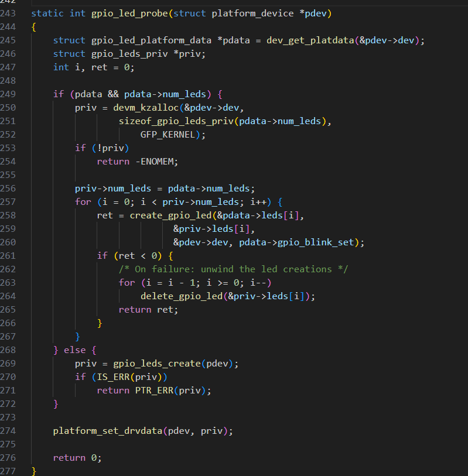Click the opening brace on line 244
Screen dimensions: 468x476
(34, 28)
